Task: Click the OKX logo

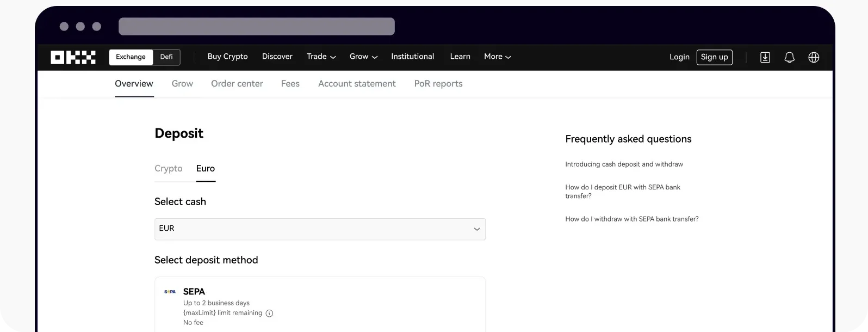Action: tap(73, 57)
